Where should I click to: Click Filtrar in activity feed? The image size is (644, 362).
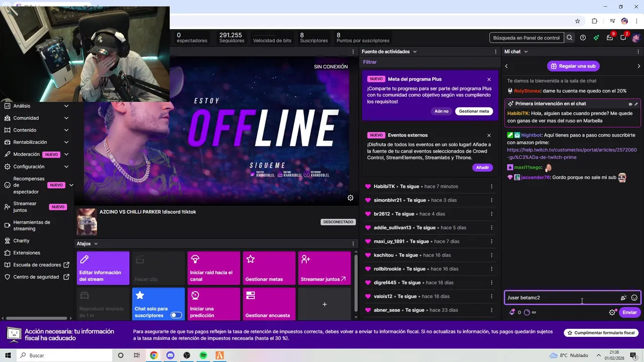(x=370, y=62)
